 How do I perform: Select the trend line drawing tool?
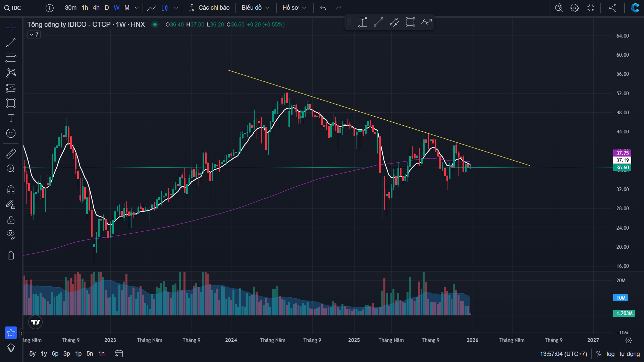(11, 43)
